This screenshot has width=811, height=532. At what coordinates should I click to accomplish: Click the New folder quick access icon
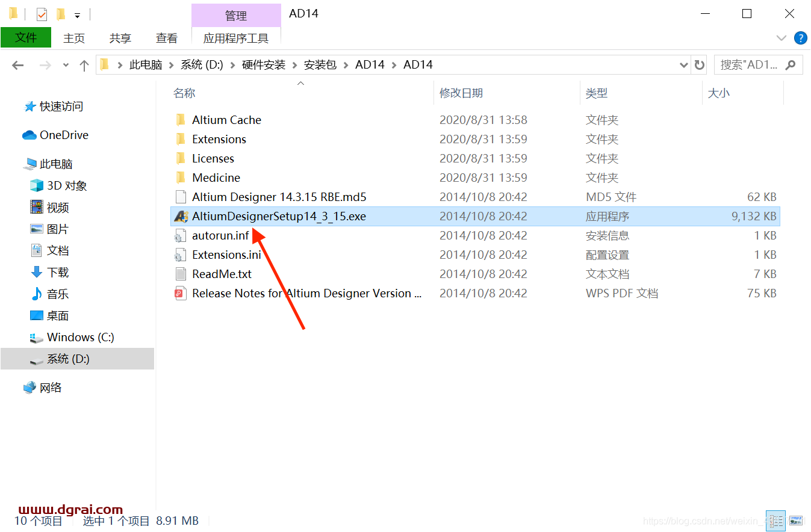pyautogui.click(x=60, y=14)
